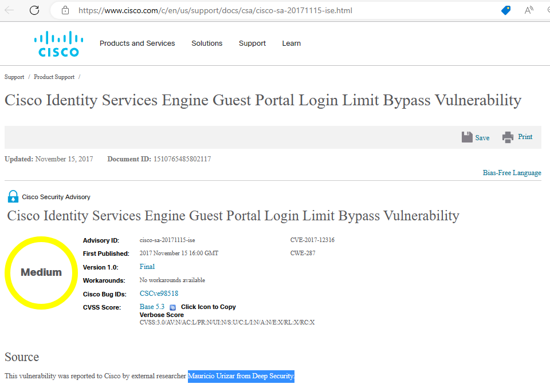Click the 'Workarounds:' label
550x392 pixels.
coord(104,280)
